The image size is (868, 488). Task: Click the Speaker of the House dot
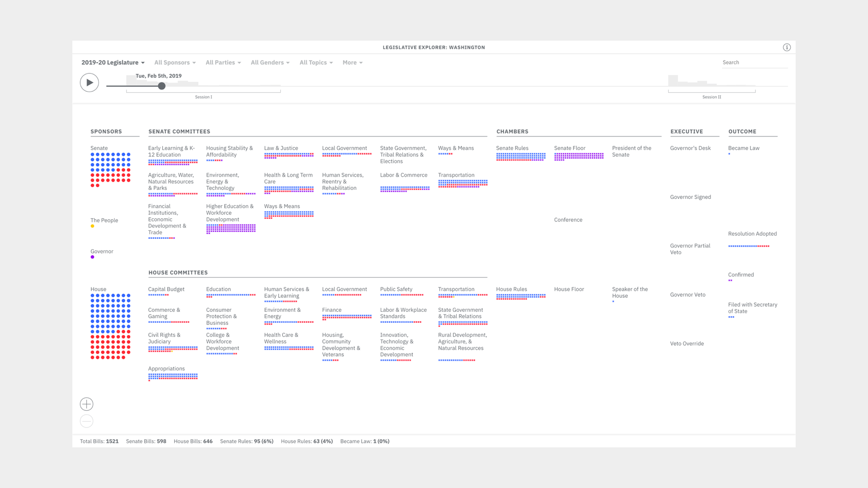click(x=613, y=301)
